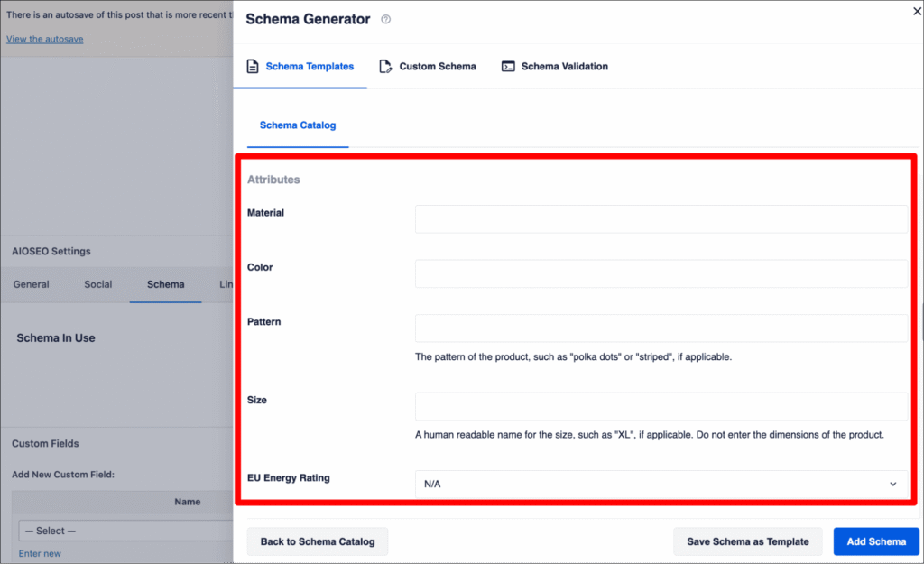The image size is (924, 564).
Task: Click the Material field label
Action: (x=265, y=213)
